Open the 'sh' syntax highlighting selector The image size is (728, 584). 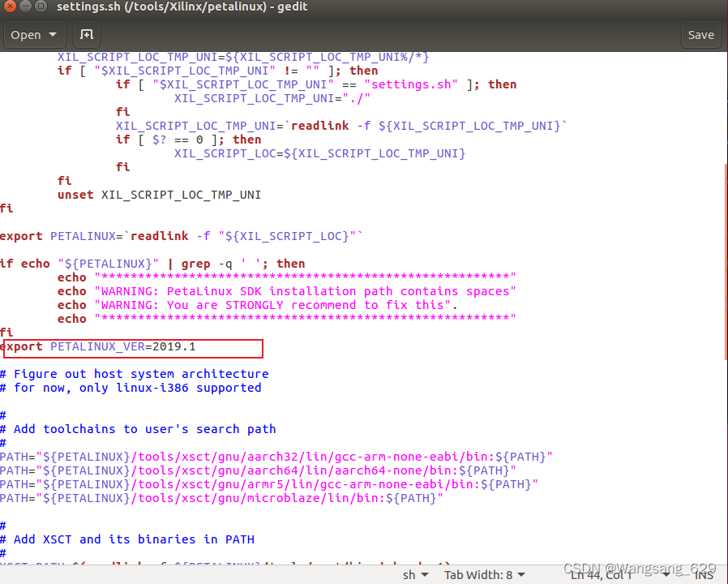[415, 573]
